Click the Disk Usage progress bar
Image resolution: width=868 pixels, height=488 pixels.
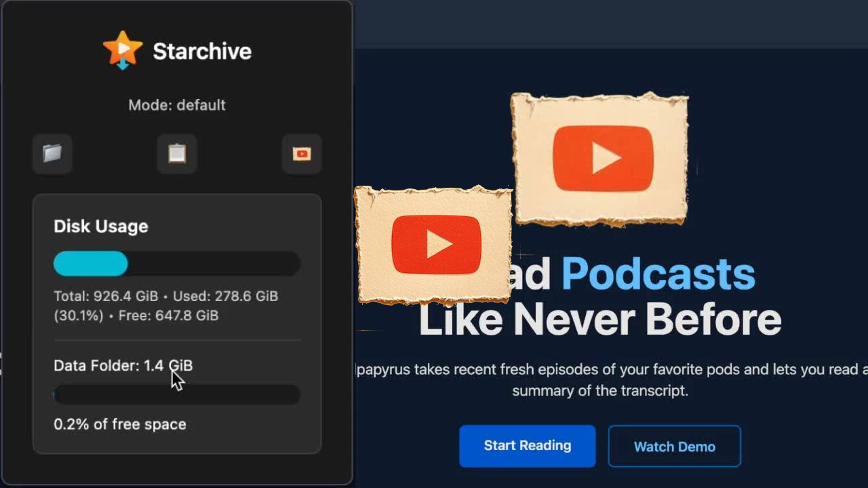pyautogui.click(x=177, y=263)
